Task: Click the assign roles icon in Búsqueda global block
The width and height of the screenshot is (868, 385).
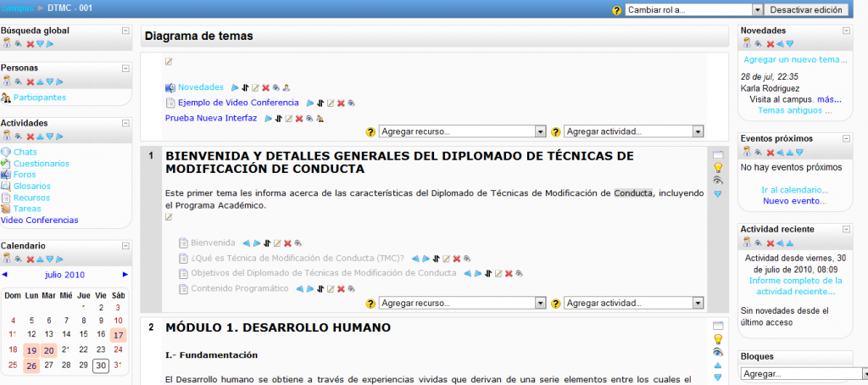Action: coord(7,44)
